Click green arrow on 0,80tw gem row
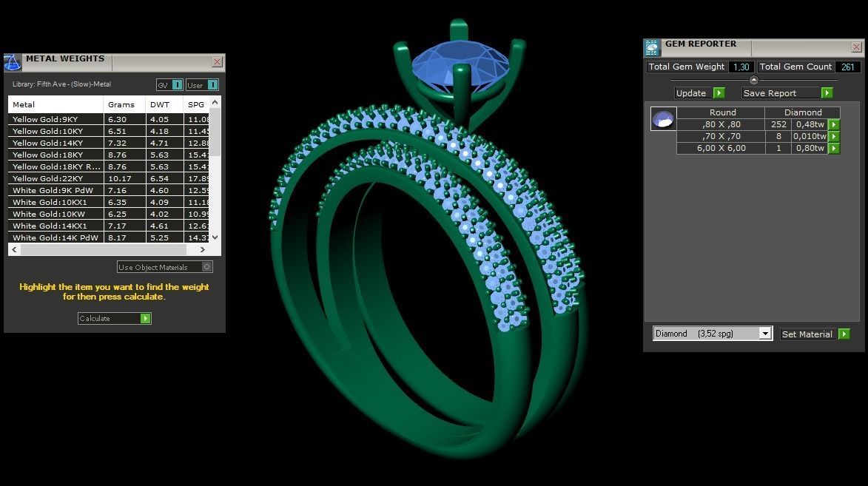This screenshot has height=486, width=868. (834, 149)
